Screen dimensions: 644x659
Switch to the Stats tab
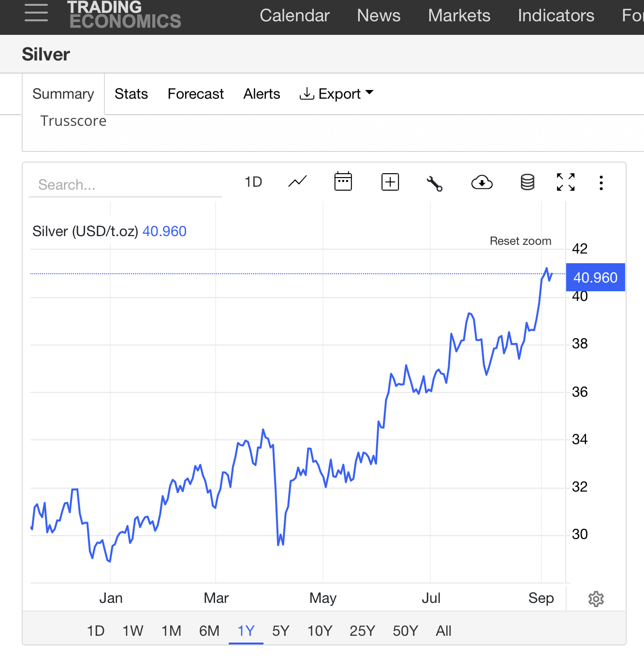(x=131, y=94)
